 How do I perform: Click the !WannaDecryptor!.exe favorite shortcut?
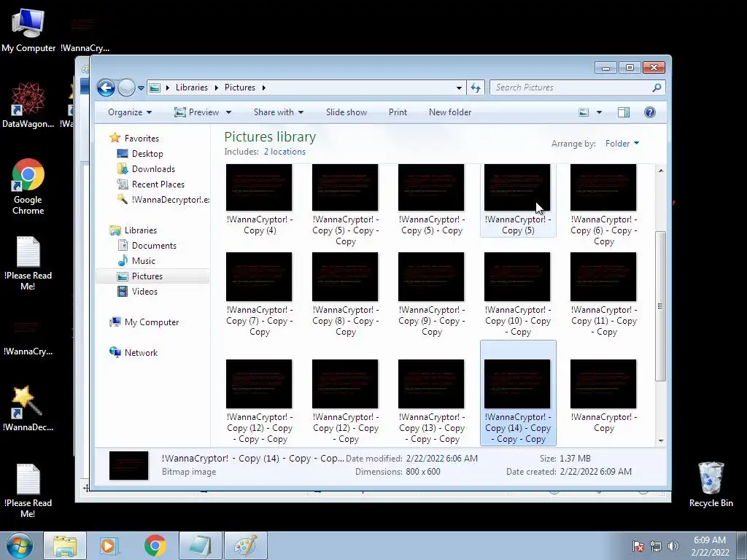tap(163, 200)
